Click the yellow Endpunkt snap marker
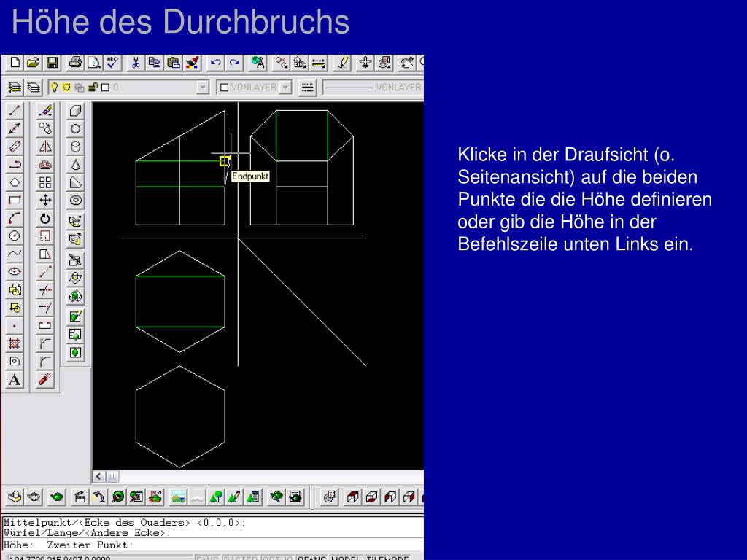 point(225,160)
